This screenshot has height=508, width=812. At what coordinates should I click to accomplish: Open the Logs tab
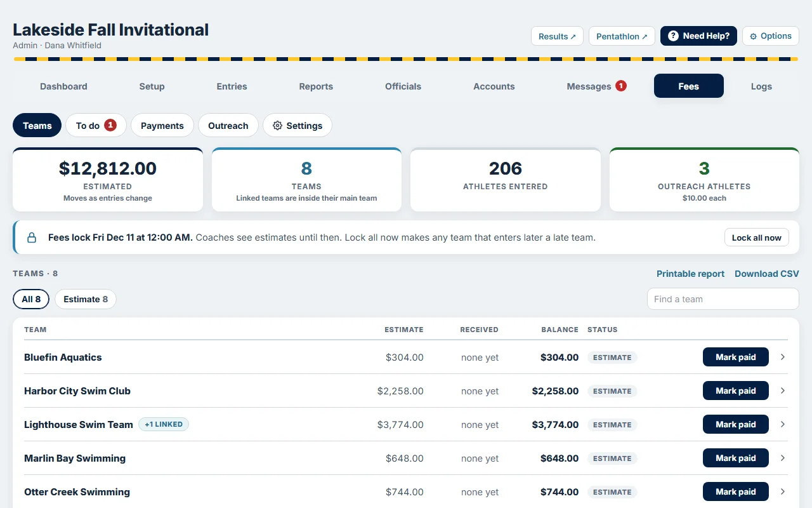point(761,86)
